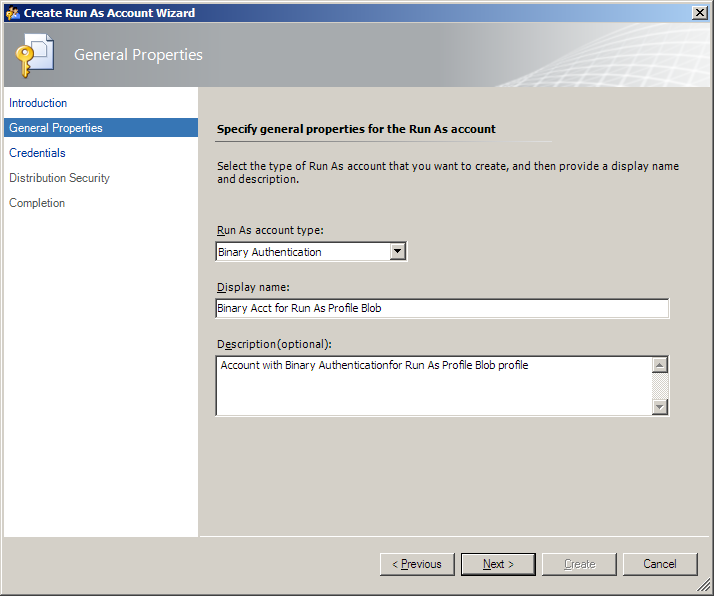Focus the Display name text field
714x596 pixels.
tap(442, 308)
